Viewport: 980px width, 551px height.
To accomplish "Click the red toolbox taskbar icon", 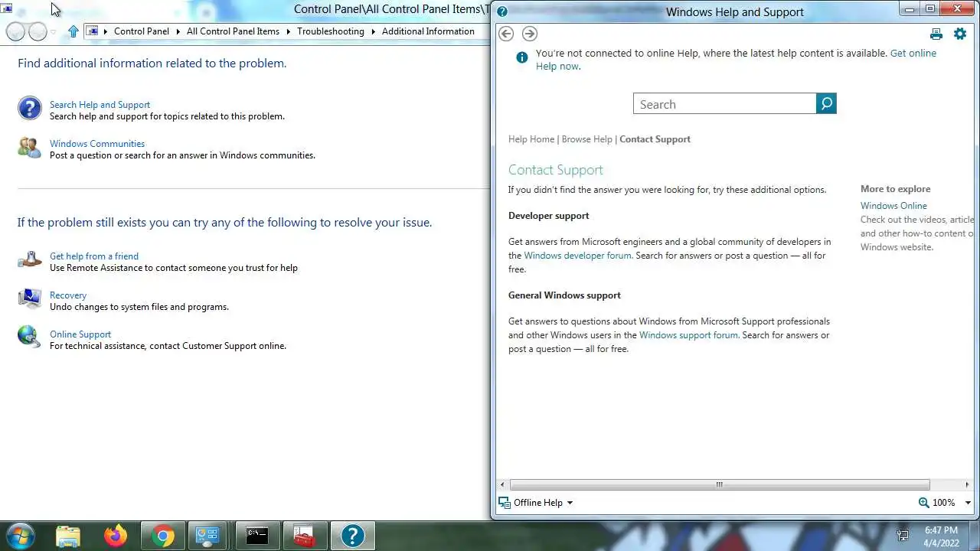I will pos(305,536).
